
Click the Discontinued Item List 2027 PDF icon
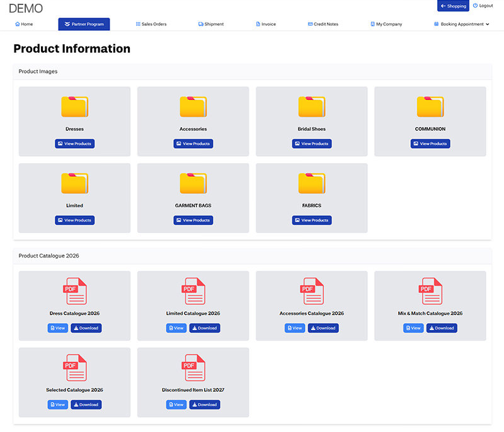[193, 368]
